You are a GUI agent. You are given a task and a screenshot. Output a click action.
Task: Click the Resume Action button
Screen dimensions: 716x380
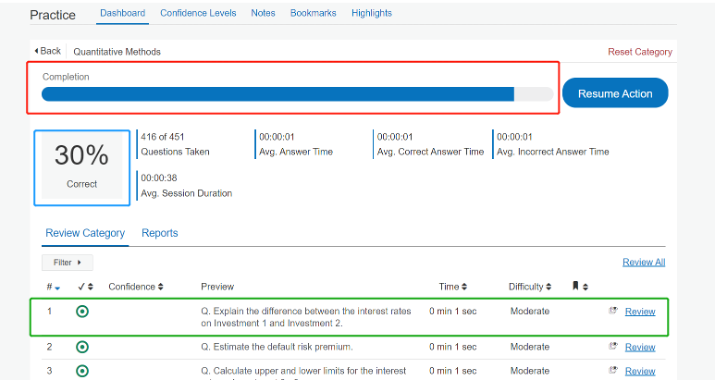coord(615,93)
